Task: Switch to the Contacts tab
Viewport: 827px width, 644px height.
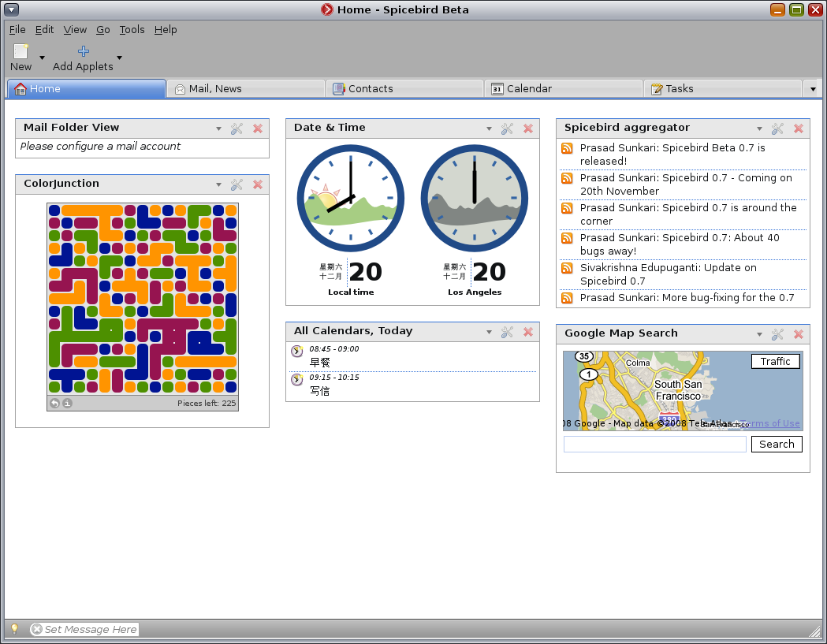Action: tap(405, 88)
